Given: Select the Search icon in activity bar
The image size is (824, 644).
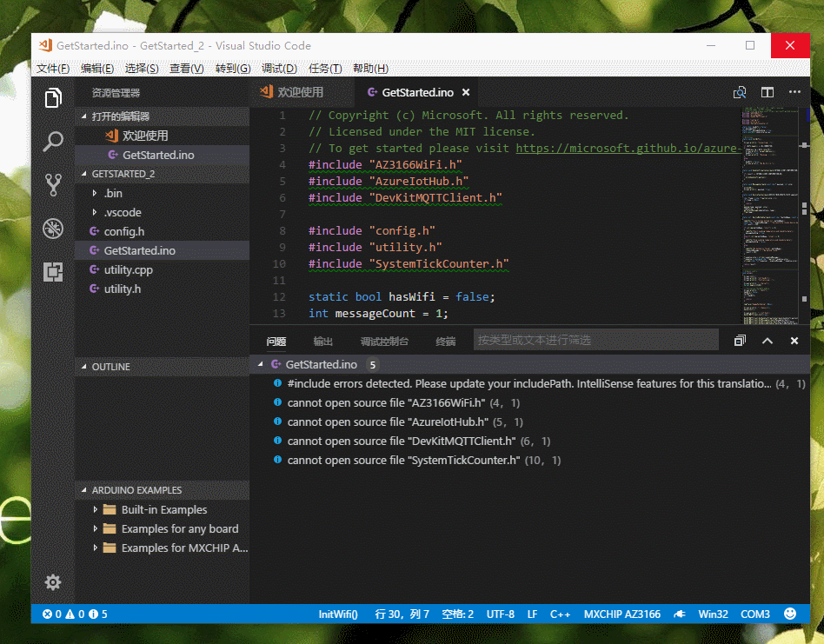Looking at the screenshot, I should [52, 141].
